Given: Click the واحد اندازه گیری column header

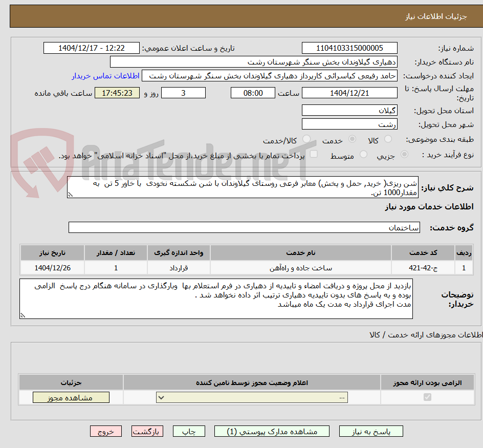Looking at the screenshot, I should click(x=179, y=253).
